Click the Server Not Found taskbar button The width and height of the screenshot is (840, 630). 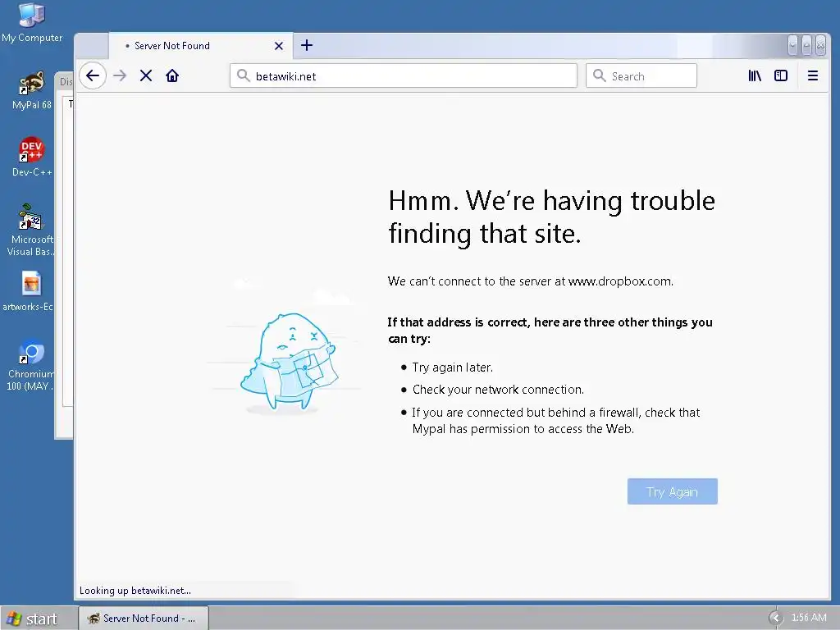point(144,619)
